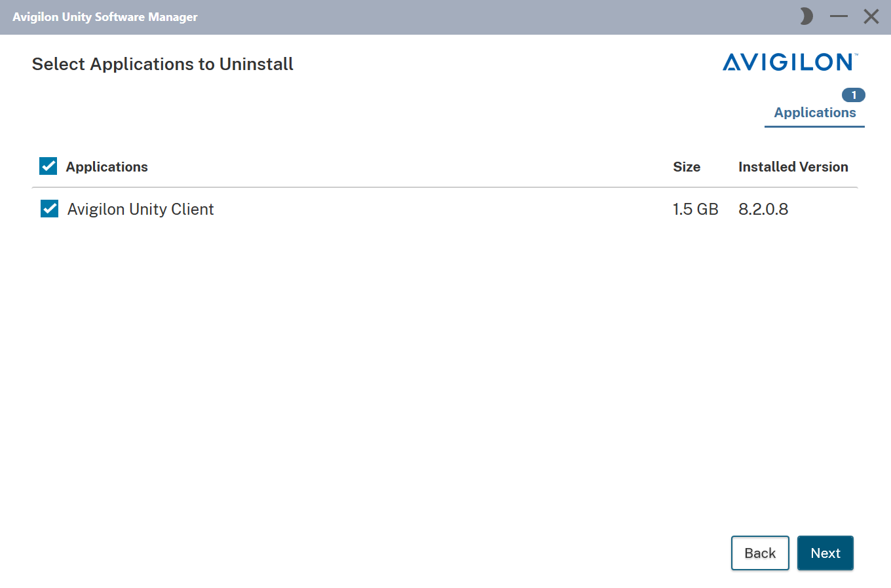Image resolution: width=891 pixels, height=588 pixels.
Task: Click the 1.5 GB size value
Action: pyautogui.click(x=696, y=210)
